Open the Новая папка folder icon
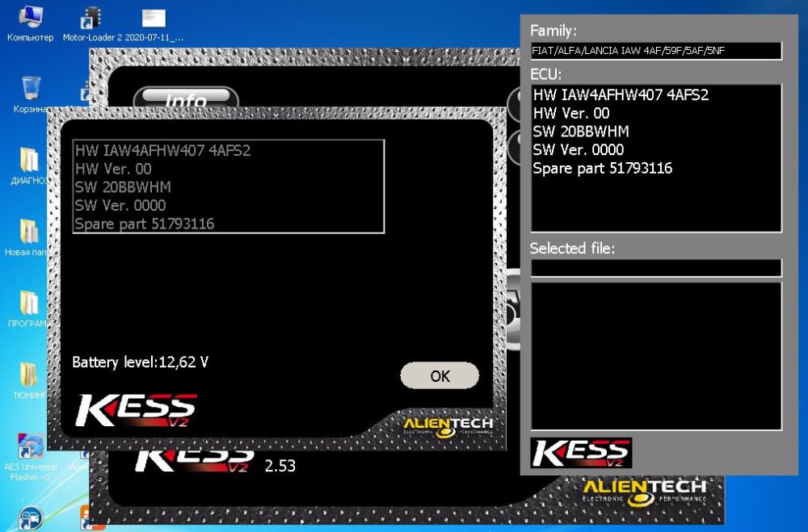This screenshot has width=808, height=532. 27,237
